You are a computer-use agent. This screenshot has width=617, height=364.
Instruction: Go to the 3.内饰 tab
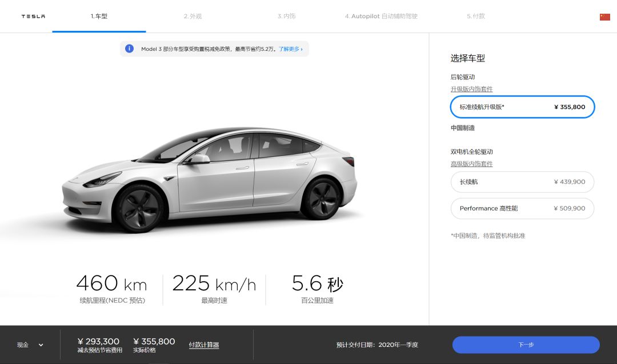pos(286,16)
